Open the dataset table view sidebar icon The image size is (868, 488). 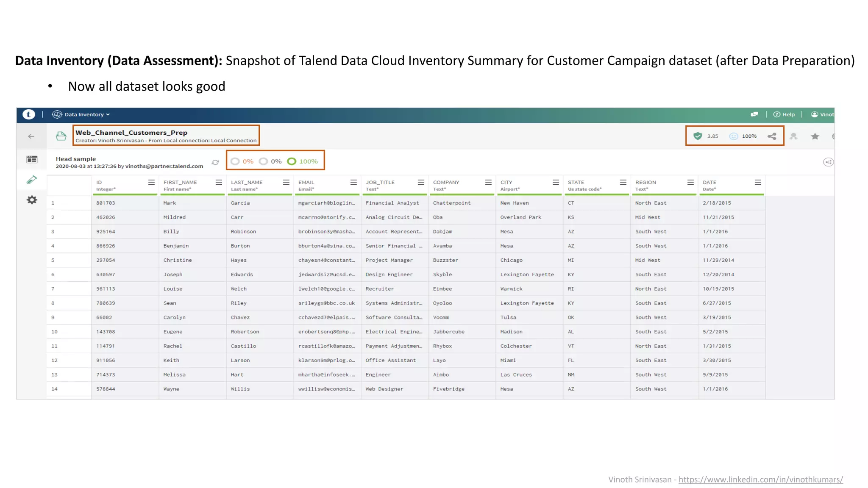pyautogui.click(x=32, y=160)
